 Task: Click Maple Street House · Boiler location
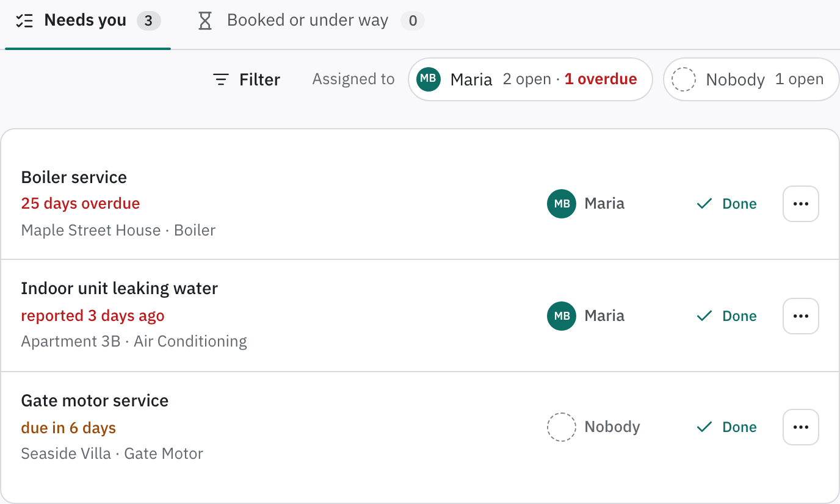pyautogui.click(x=118, y=231)
